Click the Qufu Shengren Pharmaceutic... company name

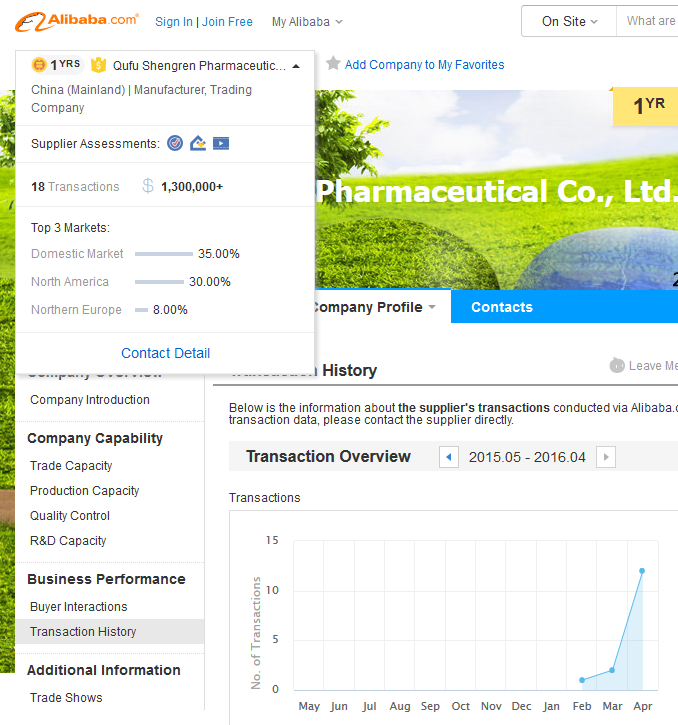coord(199,66)
